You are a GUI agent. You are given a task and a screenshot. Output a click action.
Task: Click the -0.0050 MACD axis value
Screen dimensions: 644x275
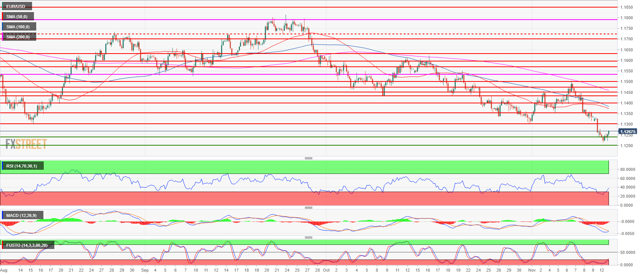(x=627, y=234)
